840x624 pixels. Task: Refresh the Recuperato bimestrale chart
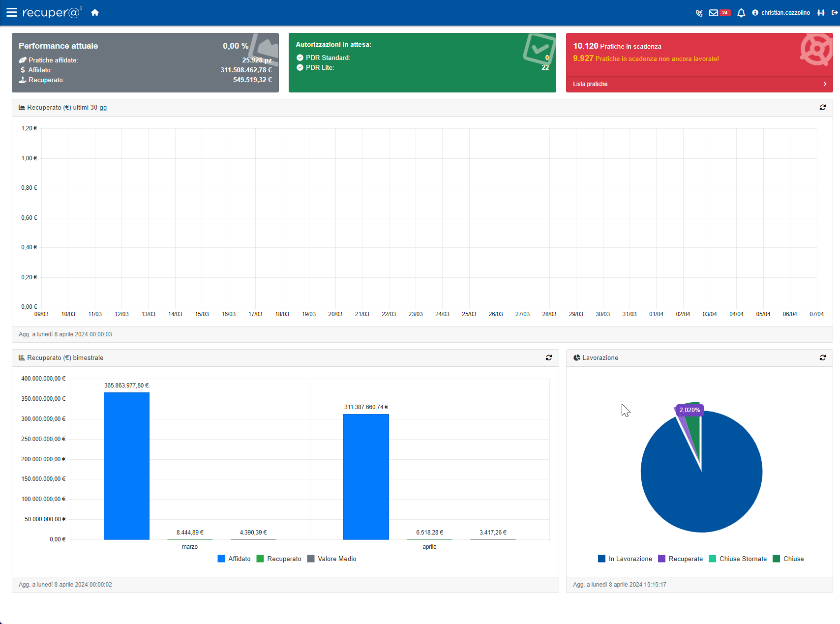(548, 357)
